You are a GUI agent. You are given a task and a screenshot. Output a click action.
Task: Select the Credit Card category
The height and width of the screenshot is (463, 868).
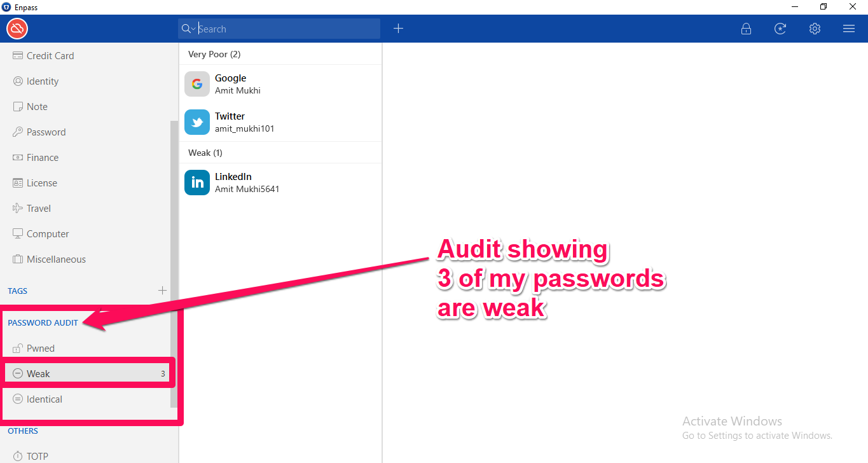point(85,56)
